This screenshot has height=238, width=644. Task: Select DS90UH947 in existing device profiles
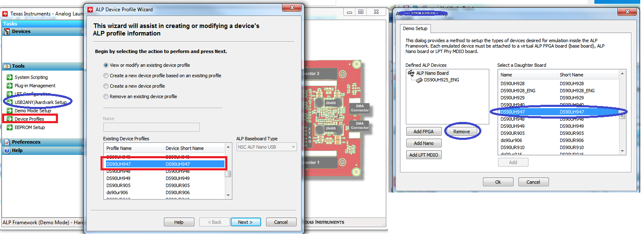165,164
